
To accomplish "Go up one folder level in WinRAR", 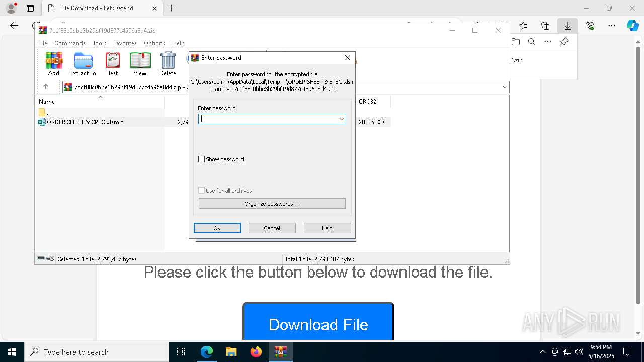I will pyautogui.click(x=46, y=87).
